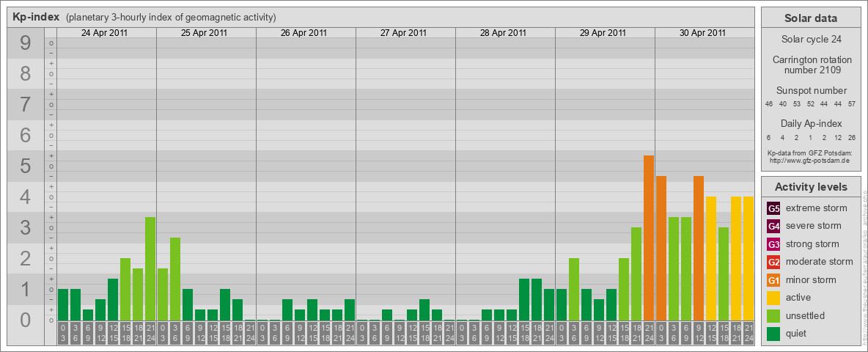Click the large 5 on the Kp axis

pos(26,166)
